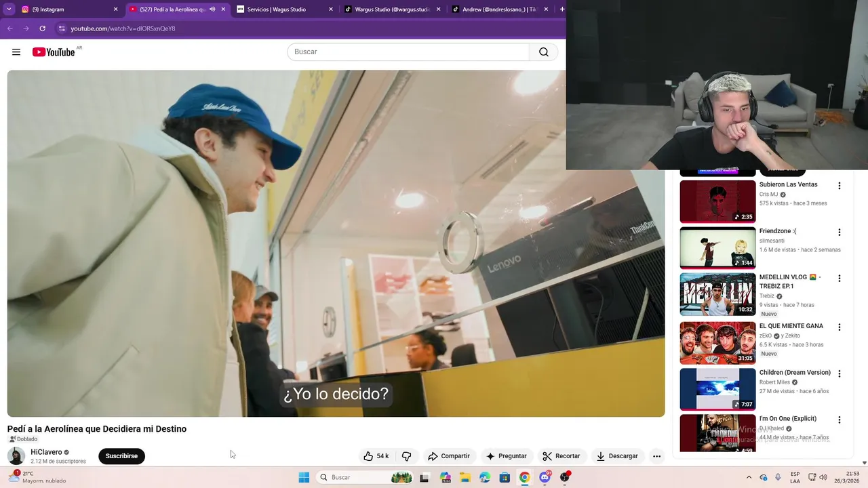The width and height of the screenshot is (868, 488).
Task: Open options menu for MEDELLIN VLOG video
Action: [839, 279]
